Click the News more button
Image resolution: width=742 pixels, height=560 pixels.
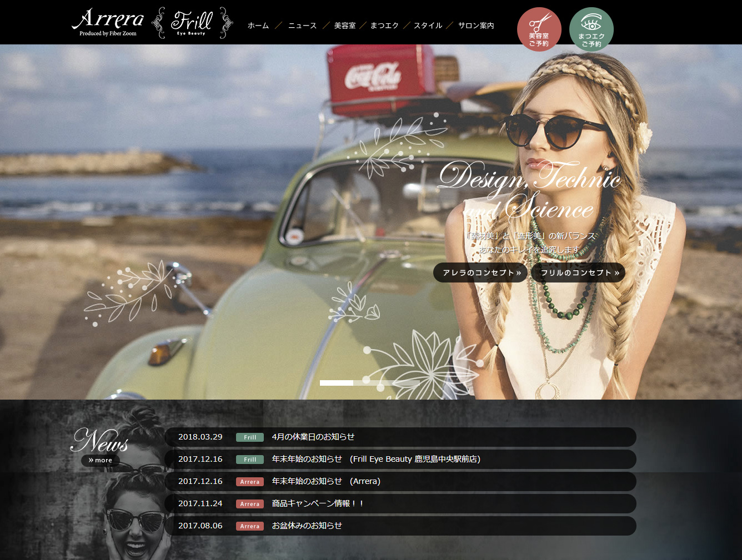(101, 460)
